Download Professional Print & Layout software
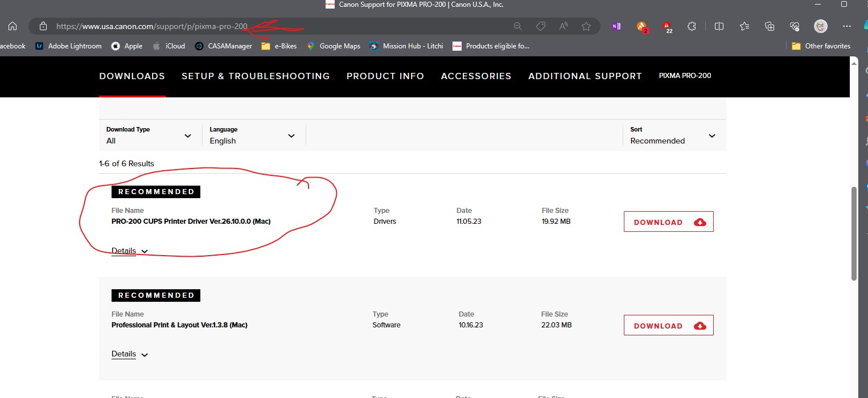 point(668,326)
